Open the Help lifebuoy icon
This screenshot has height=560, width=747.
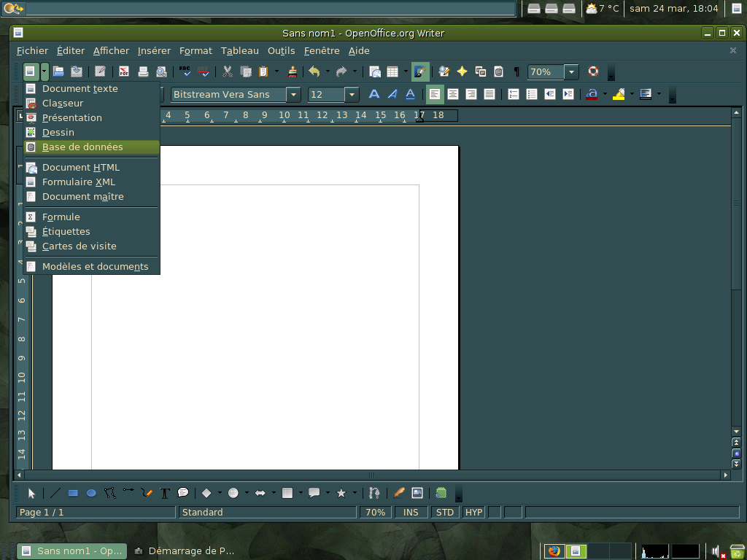593,71
